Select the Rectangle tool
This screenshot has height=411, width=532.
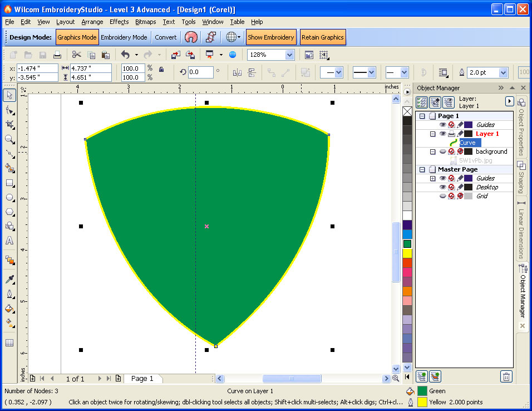(x=9, y=183)
